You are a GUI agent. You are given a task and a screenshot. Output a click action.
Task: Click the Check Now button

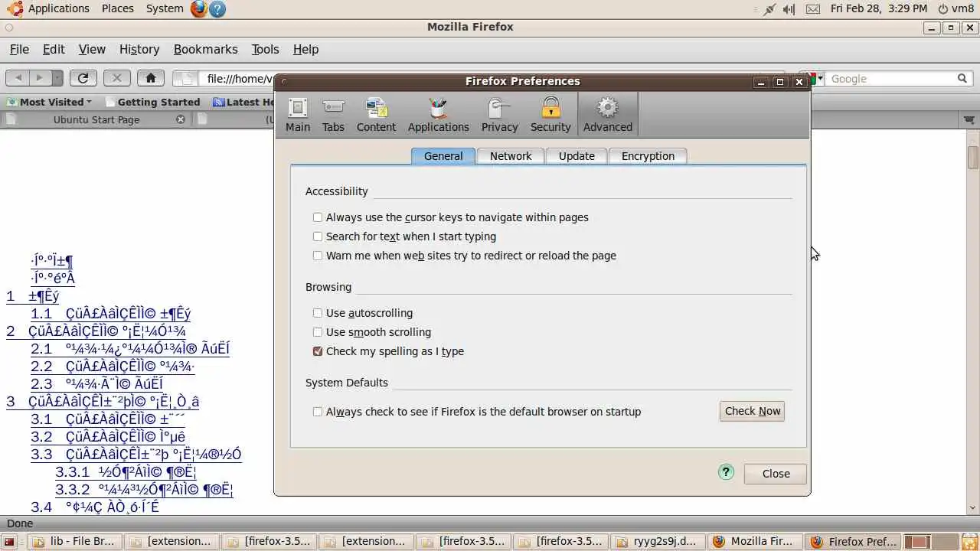pos(752,412)
